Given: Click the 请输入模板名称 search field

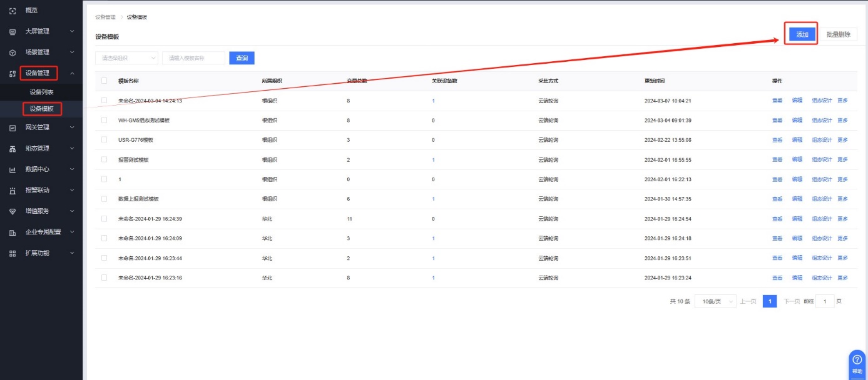Looking at the screenshot, I should pos(193,58).
